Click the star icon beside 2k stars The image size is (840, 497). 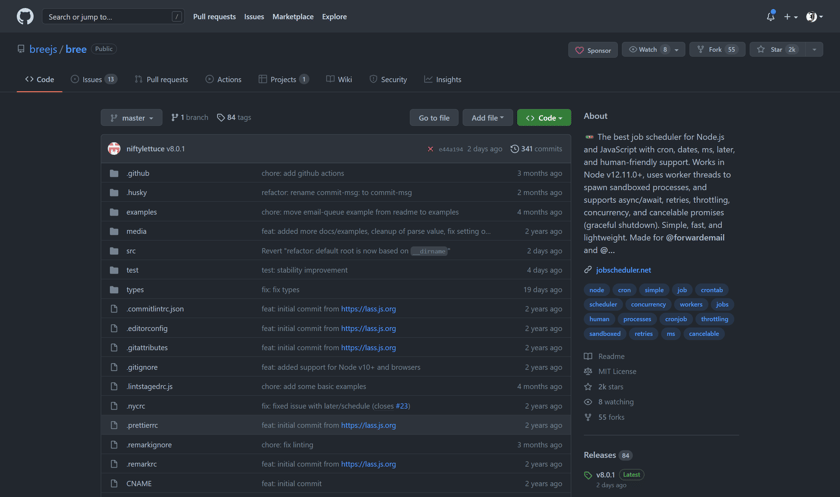click(588, 387)
